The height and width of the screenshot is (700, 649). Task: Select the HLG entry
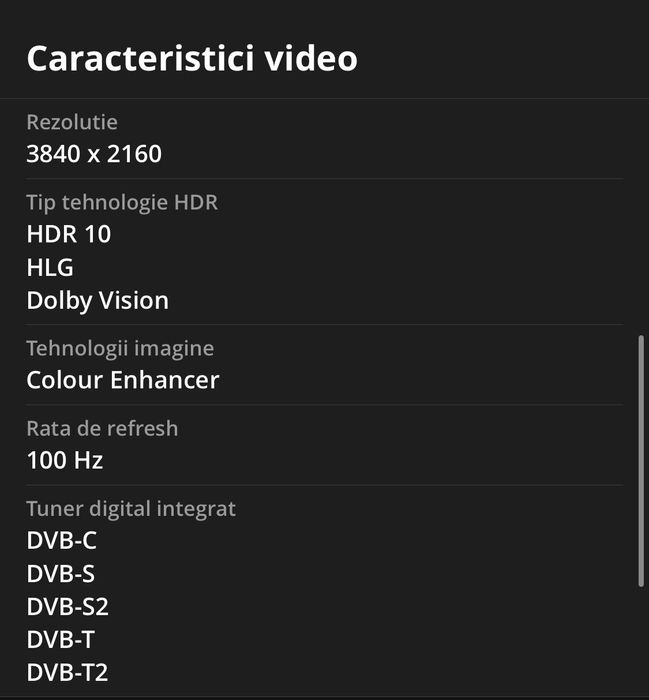pos(50,267)
